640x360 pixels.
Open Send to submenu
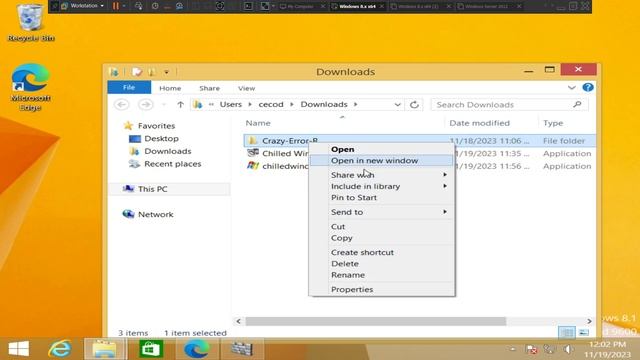point(382,212)
